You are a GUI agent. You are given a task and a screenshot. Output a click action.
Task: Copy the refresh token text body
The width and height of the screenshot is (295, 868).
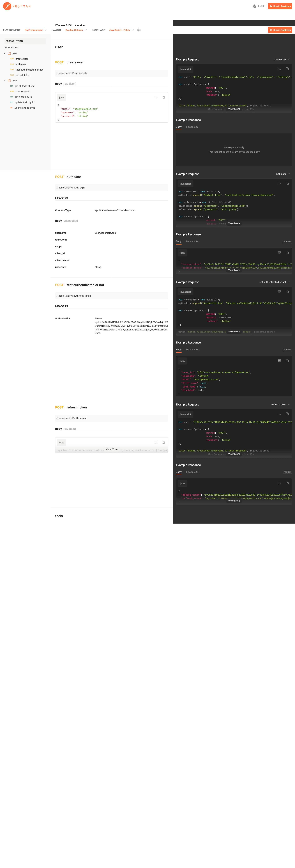(163, 442)
